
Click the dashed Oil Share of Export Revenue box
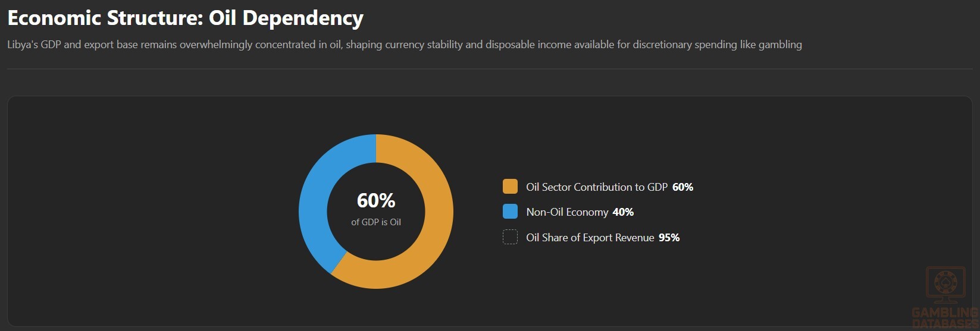pos(510,237)
